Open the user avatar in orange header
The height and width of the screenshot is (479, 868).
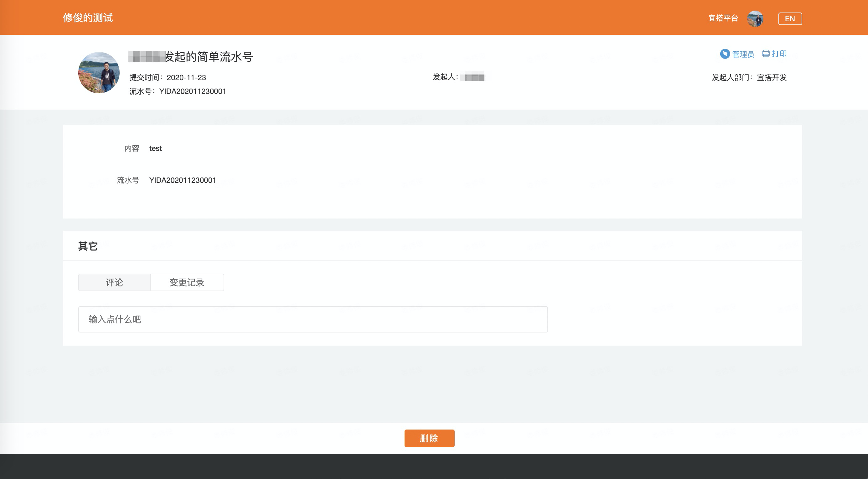click(755, 18)
